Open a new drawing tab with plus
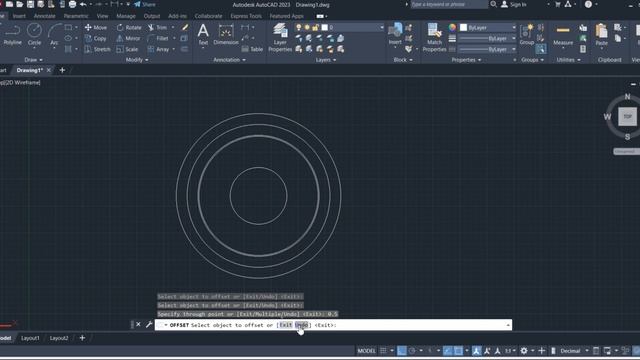Viewport: 640px width, 360px height. pos(62,70)
